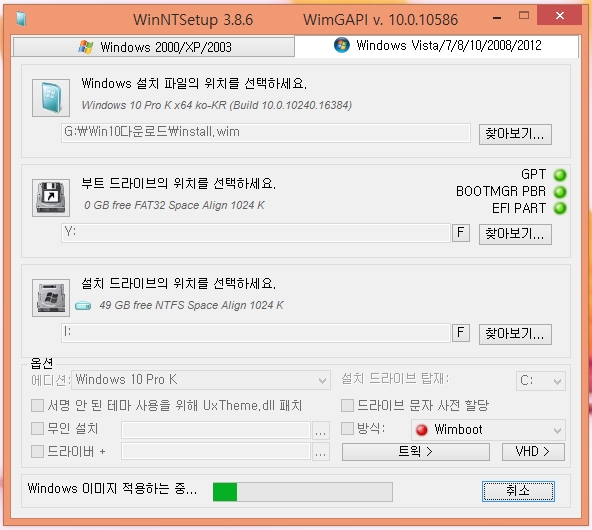Browse for the boot drive location
Screen dimensions: 592x530
pyautogui.click(x=515, y=234)
